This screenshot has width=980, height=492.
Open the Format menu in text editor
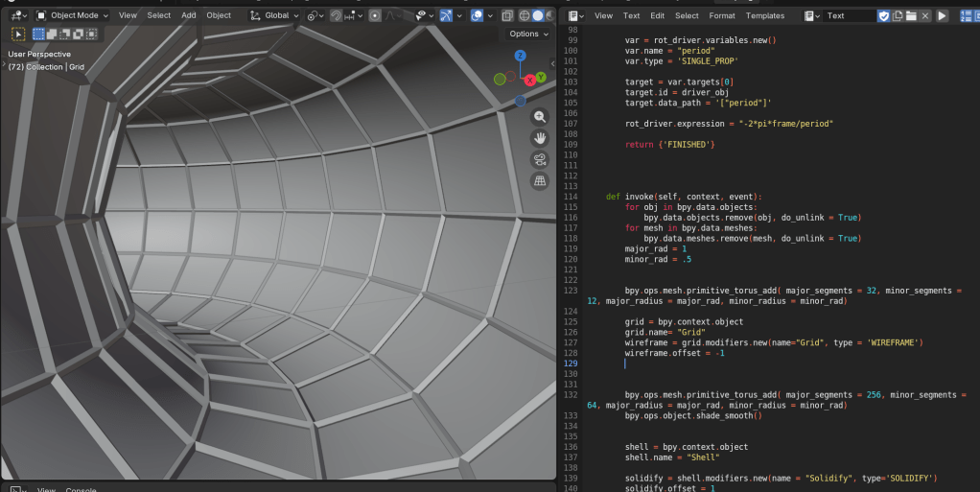pos(722,16)
